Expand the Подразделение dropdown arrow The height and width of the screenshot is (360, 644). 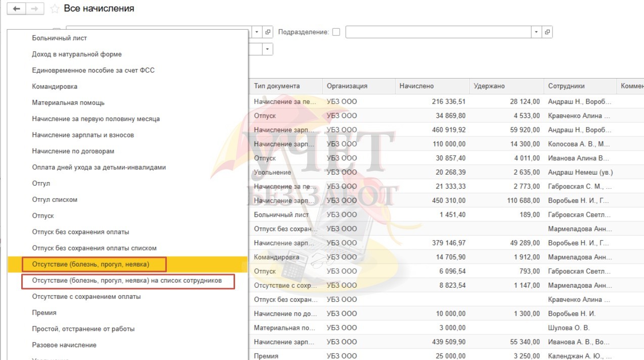[536, 32]
